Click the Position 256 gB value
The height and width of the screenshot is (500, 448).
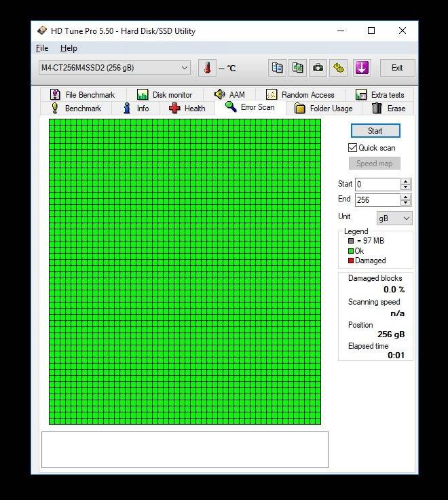[x=391, y=334]
